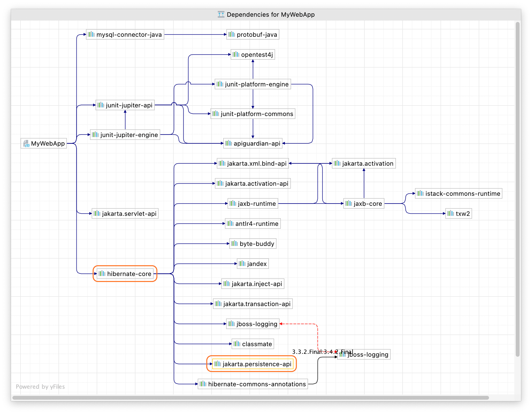Viewport: 532px width, 414px height.
Task: Click the jaxb-core library icon
Action: (x=349, y=203)
